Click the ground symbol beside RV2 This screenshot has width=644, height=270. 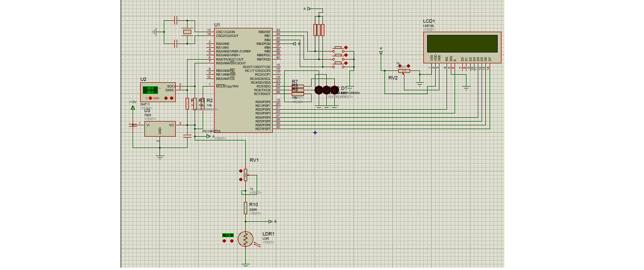point(419,85)
